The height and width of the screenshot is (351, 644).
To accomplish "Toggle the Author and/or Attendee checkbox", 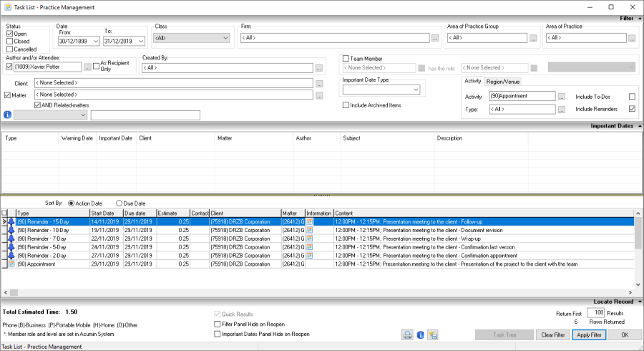I will (x=9, y=66).
